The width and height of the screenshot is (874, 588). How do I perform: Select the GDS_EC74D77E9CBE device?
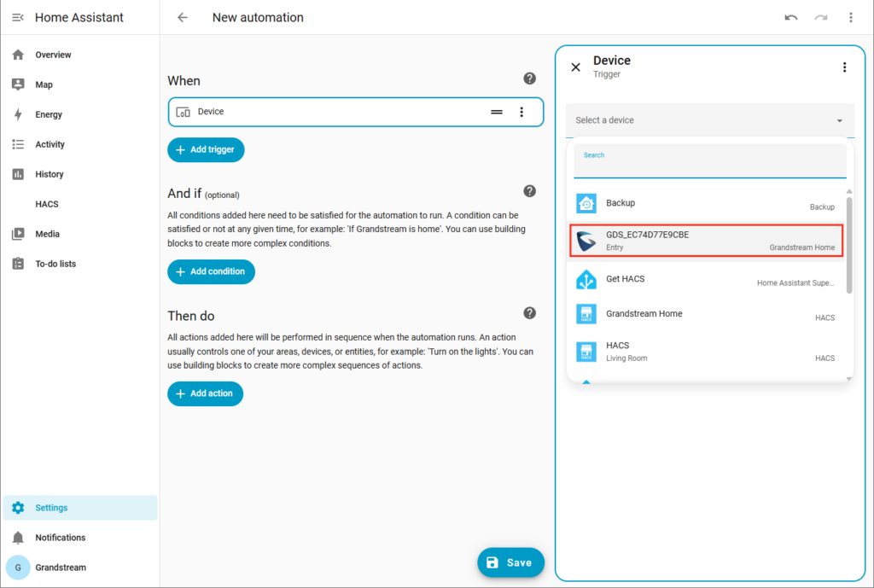(x=706, y=241)
